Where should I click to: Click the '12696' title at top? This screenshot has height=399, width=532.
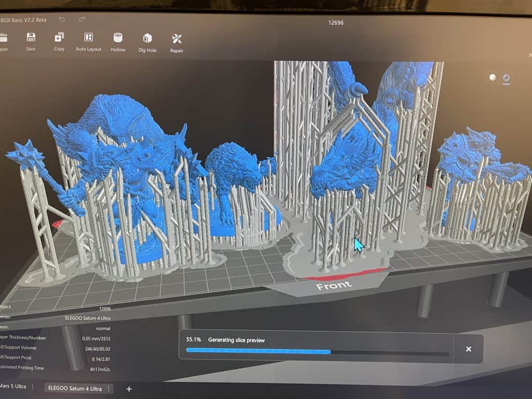coord(336,23)
